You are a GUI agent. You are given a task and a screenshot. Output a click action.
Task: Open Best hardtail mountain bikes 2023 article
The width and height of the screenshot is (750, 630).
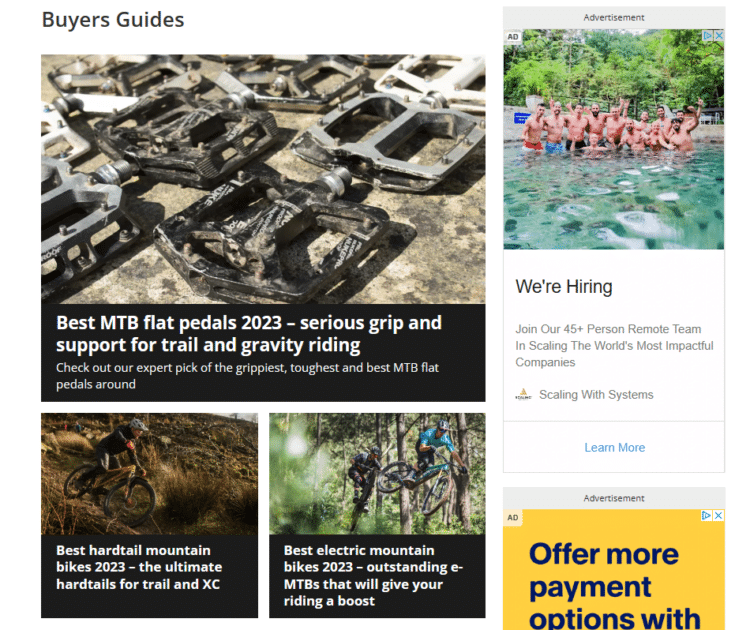pos(139,567)
